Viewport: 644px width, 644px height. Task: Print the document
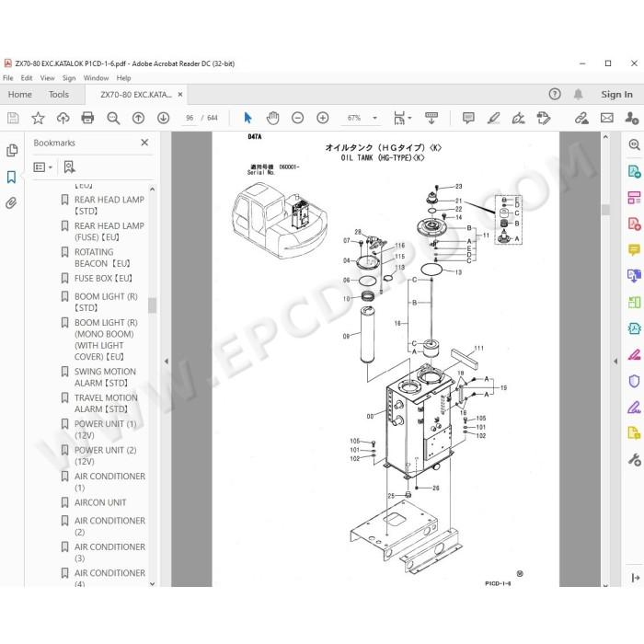(87, 119)
